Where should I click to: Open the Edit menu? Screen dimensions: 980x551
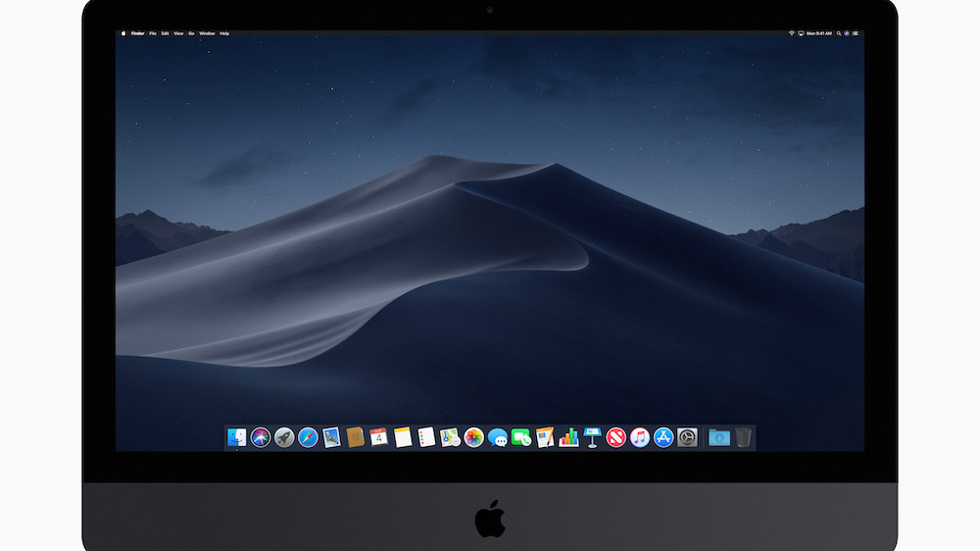pos(165,33)
